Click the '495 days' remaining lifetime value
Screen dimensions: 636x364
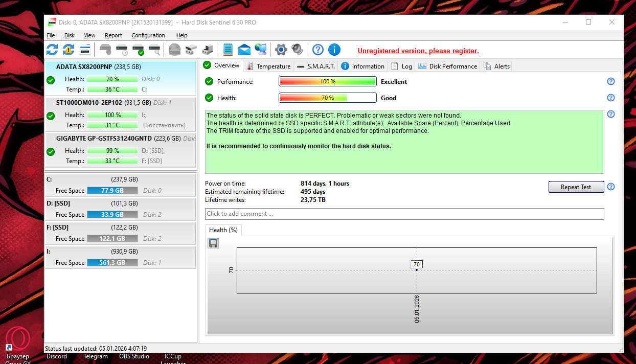pyautogui.click(x=313, y=192)
